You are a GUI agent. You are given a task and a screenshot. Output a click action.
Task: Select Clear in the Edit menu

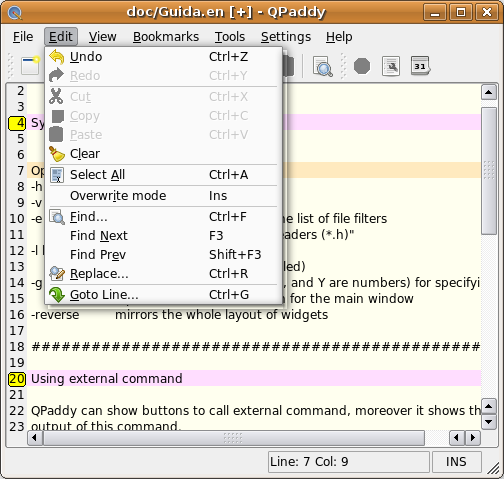point(163,154)
